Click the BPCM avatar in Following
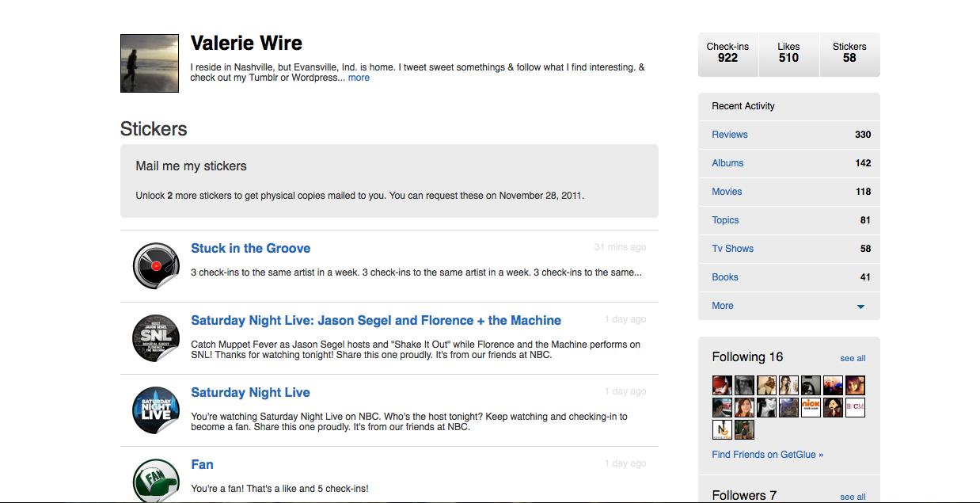This screenshot has height=503, width=980. pos(855,407)
